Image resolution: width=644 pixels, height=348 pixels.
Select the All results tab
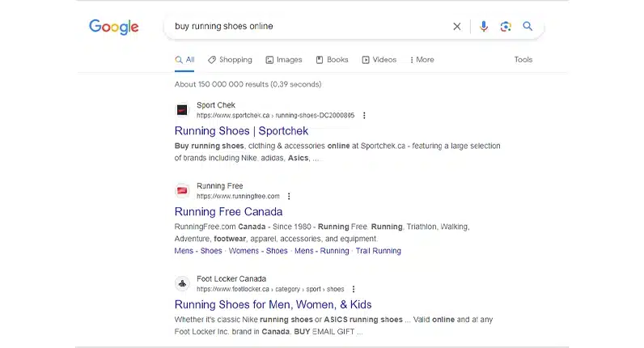tap(184, 60)
